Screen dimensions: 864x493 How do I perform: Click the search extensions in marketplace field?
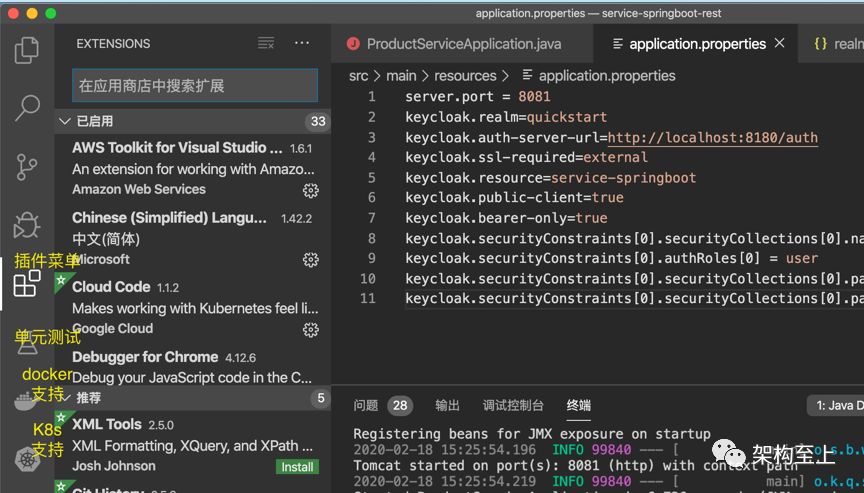(195, 85)
